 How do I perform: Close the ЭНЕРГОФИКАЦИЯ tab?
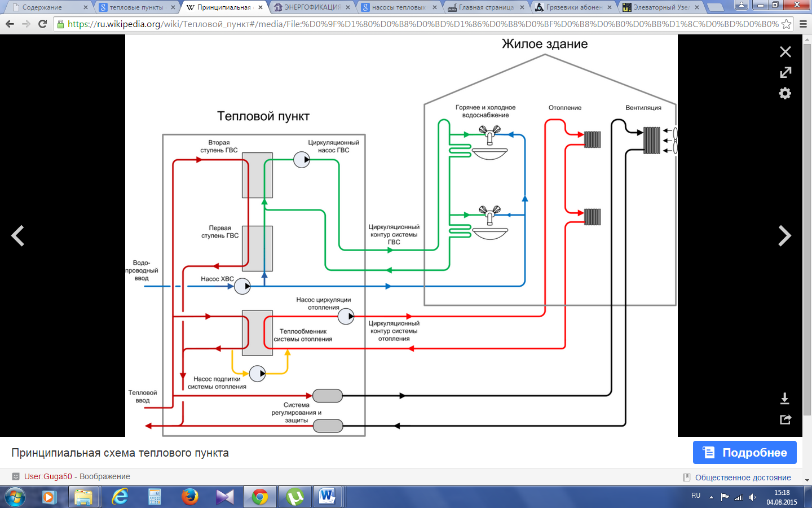click(x=347, y=7)
